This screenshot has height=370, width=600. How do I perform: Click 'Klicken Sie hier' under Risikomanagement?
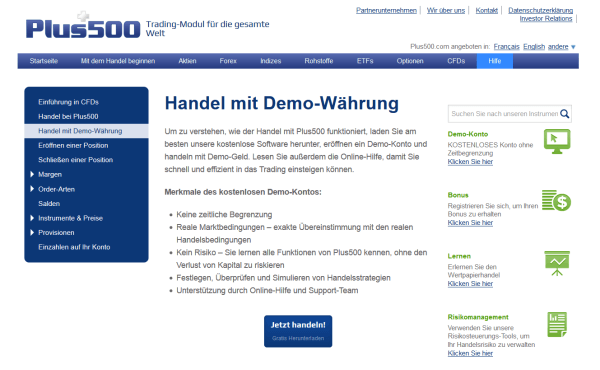tap(470, 353)
